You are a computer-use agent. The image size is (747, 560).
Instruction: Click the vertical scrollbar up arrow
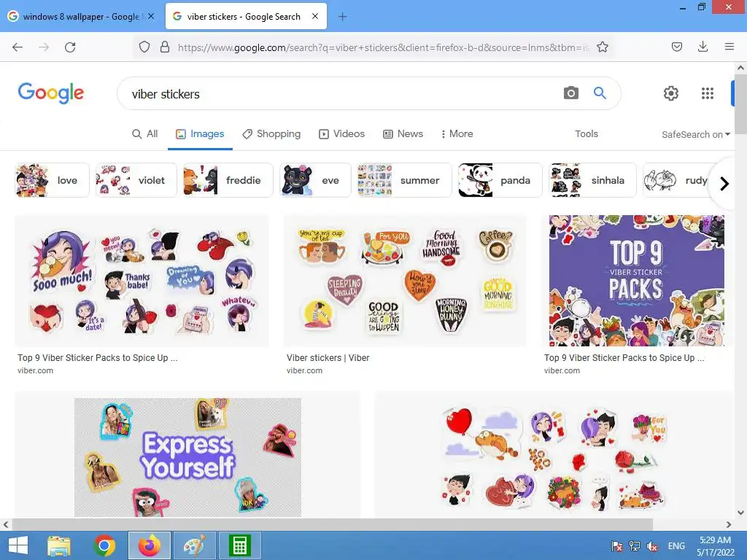click(x=740, y=68)
